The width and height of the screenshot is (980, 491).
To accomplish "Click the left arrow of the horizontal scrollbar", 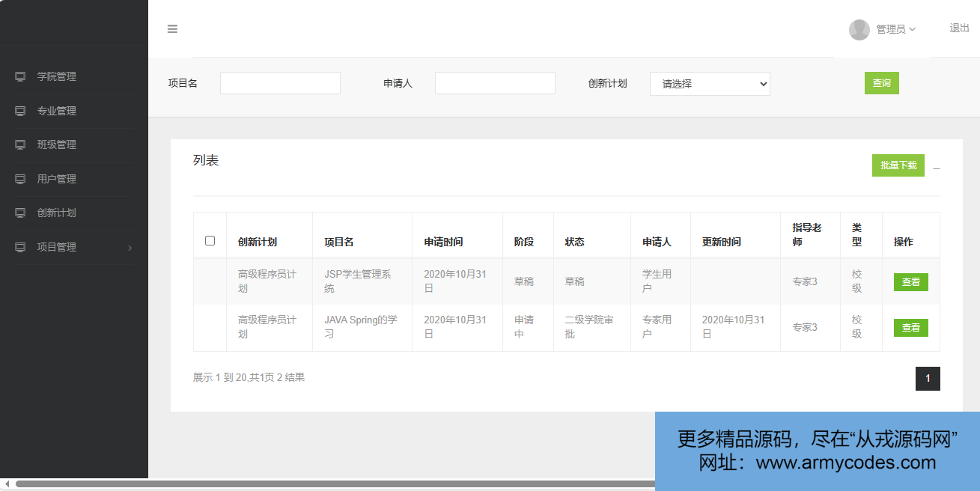I will (6, 484).
